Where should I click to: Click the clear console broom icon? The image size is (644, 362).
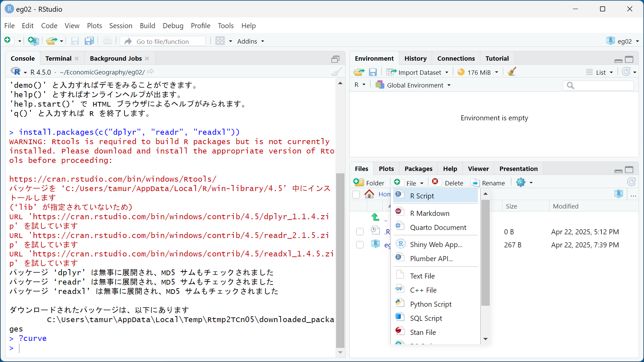click(x=336, y=72)
